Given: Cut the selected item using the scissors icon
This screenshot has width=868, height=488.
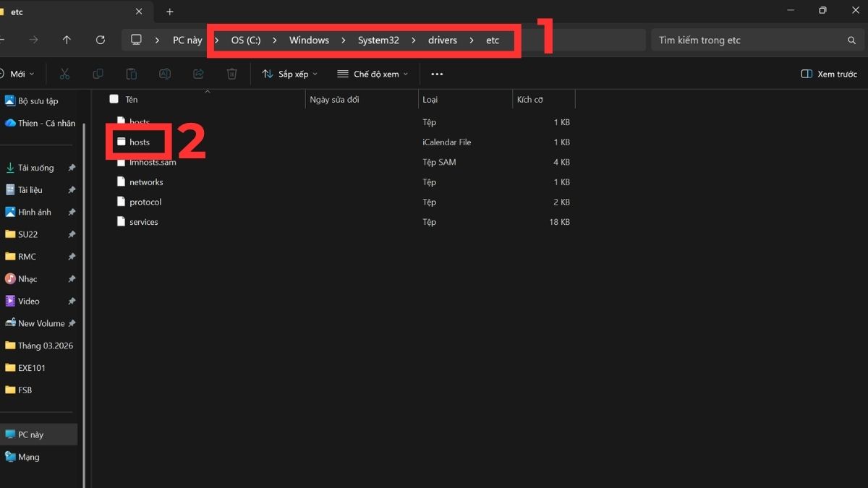Looking at the screenshot, I should pos(64,74).
